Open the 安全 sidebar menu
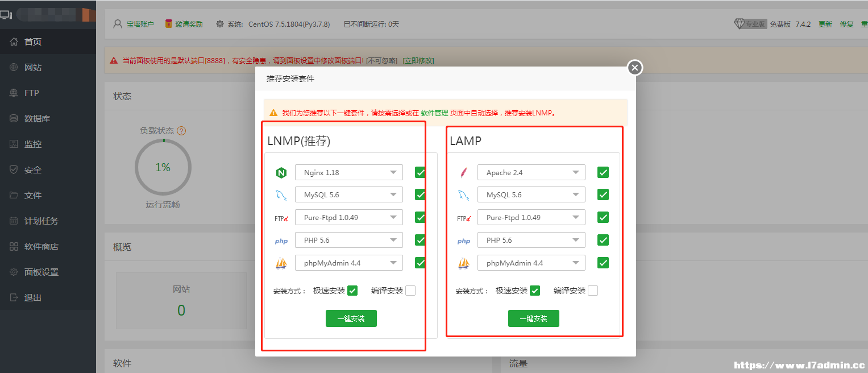The image size is (868, 373). (48, 169)
